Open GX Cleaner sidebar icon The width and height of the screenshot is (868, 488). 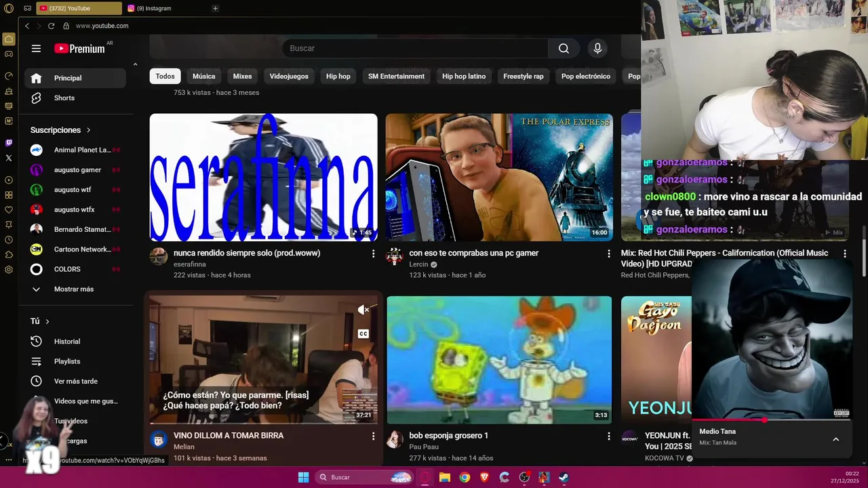click(x=9, y=91)
